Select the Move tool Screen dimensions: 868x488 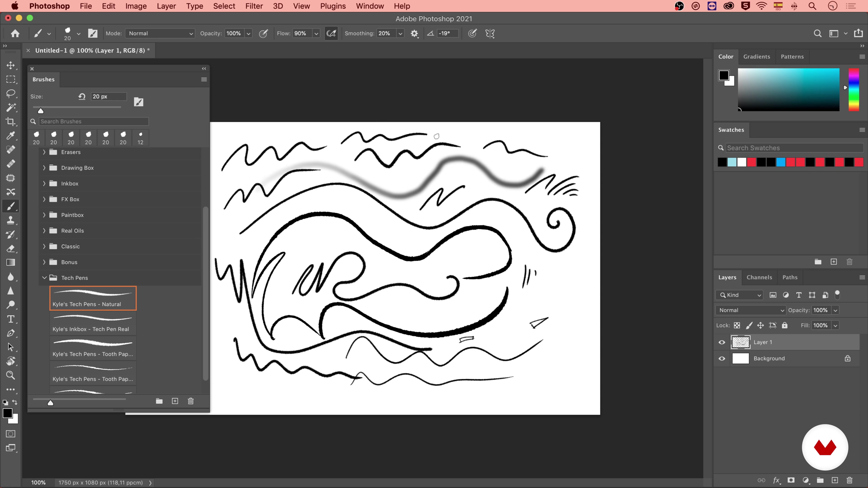11,65
